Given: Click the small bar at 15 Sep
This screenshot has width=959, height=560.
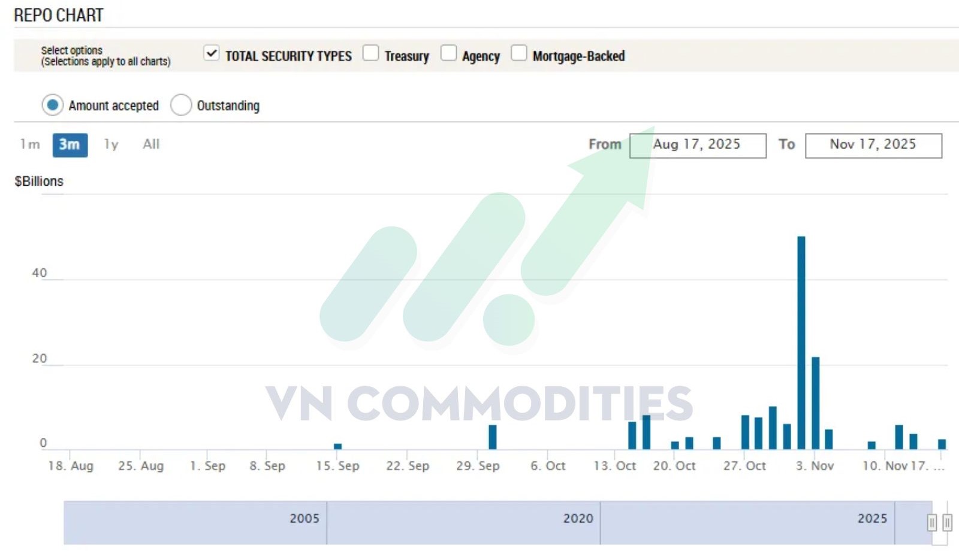Looking at the screenshot, I should 337,446.
